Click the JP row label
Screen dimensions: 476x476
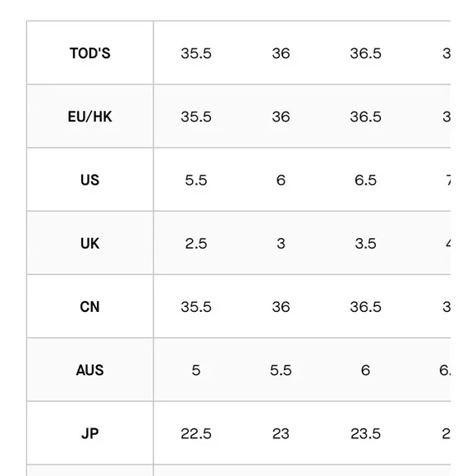[x=89, y=434]
